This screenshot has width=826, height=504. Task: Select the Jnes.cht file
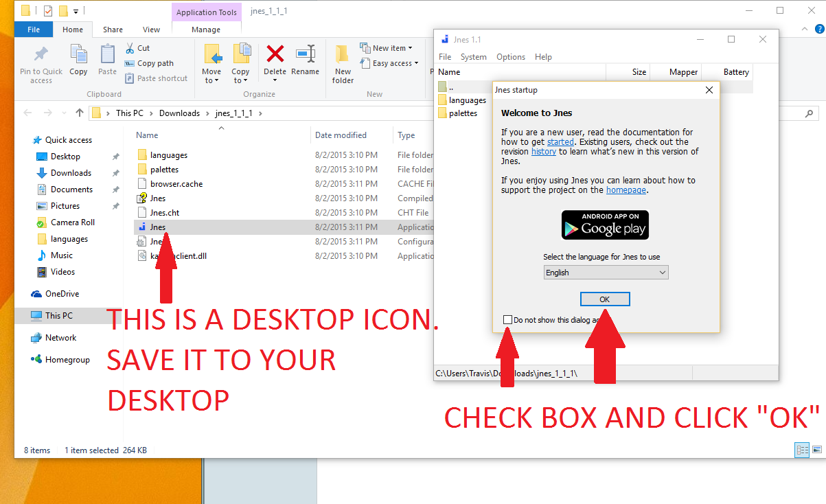point(164,213)
